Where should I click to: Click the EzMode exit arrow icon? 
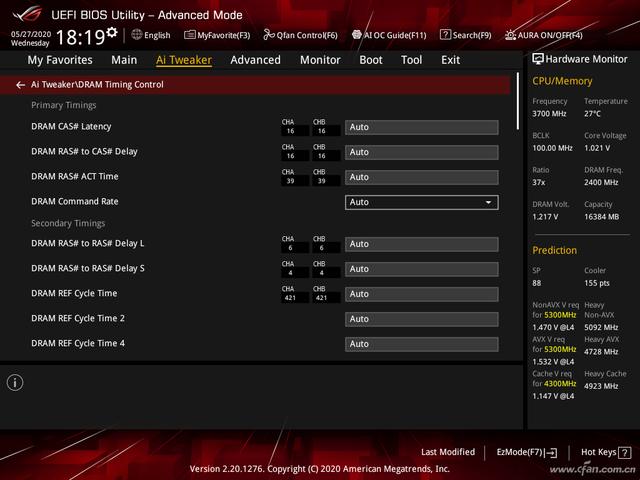click(x=551, y=452)
